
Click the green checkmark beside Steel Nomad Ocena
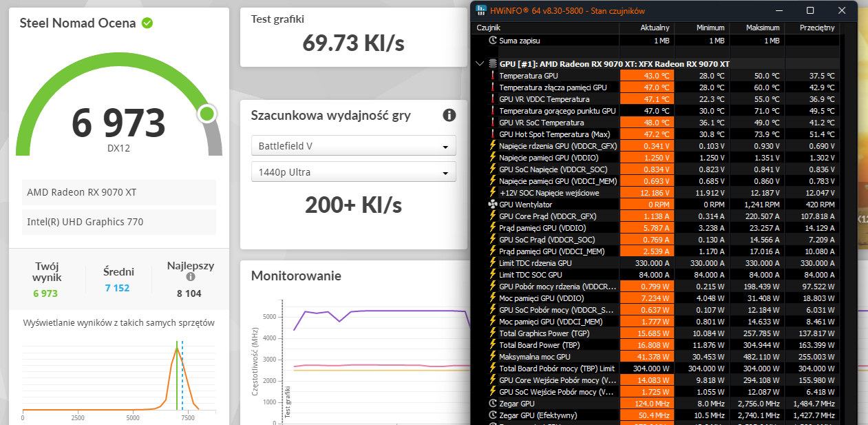click(x=147, y=23)
